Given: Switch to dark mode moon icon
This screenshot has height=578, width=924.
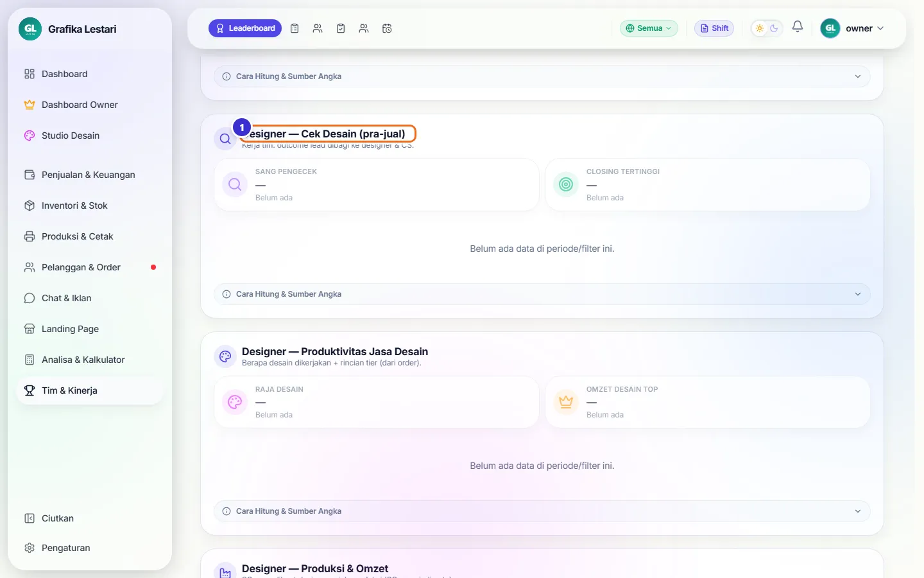Looking at the screenshot, I should (774, 28).
